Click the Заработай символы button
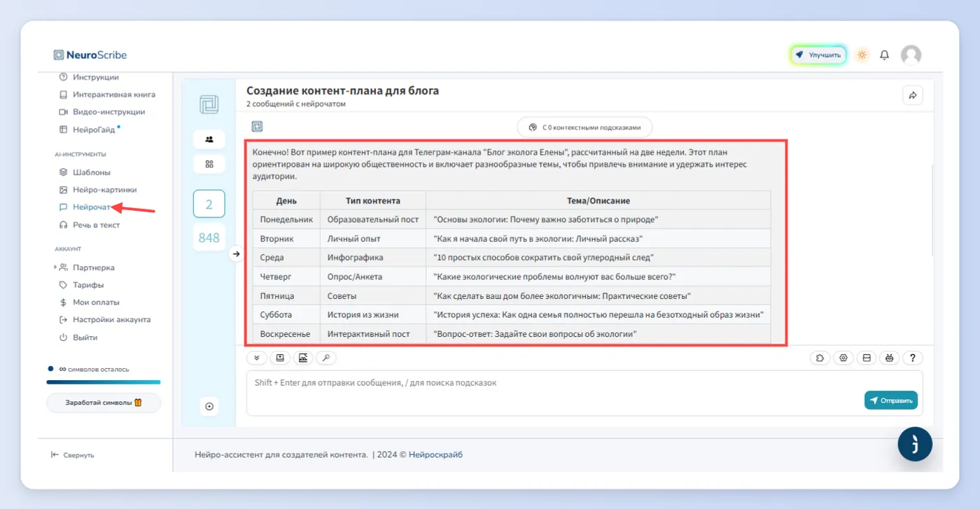Image resolution: width=980 pixels, height=509 pixels. (x=104, y=403)
